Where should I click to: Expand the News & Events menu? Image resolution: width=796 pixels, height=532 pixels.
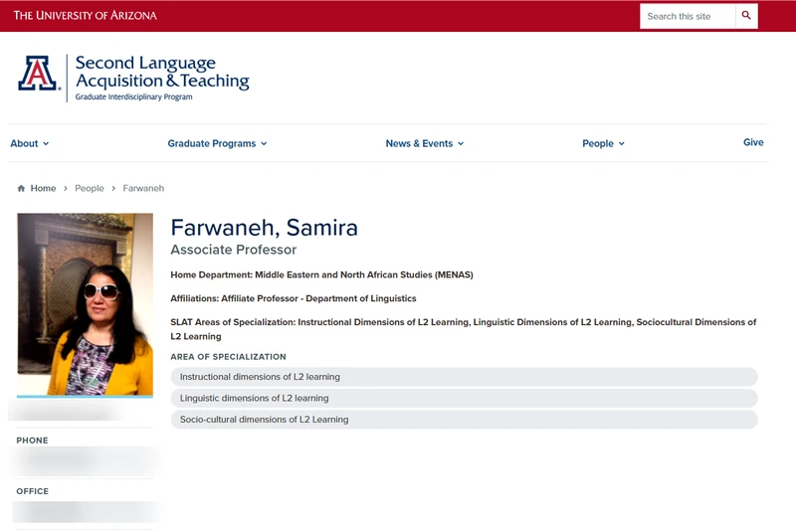pos(425,143)
